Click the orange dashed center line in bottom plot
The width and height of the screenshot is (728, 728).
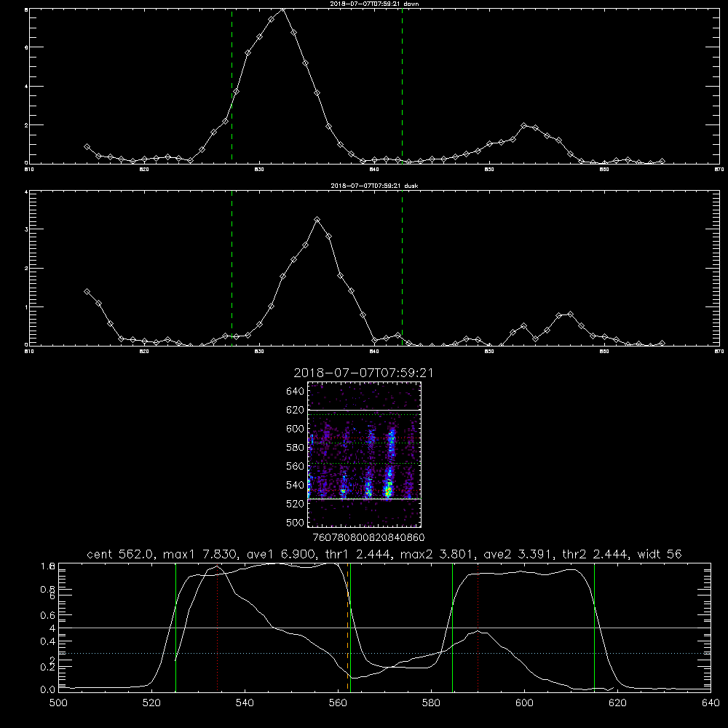348,628
